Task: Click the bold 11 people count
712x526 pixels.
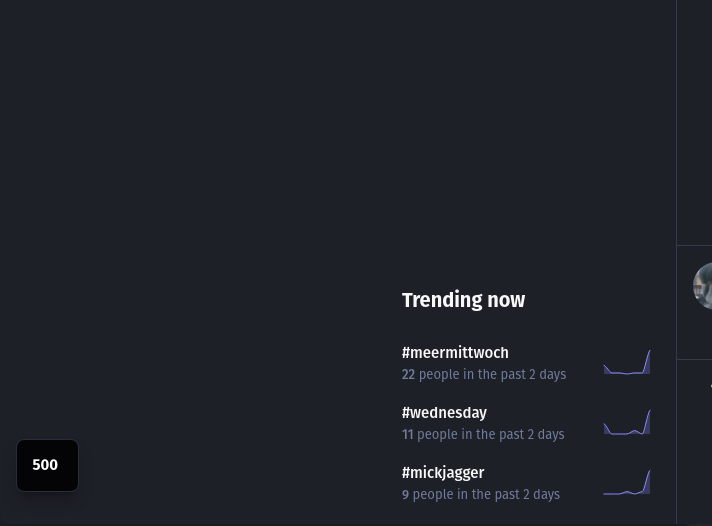Action: point(407,434)
